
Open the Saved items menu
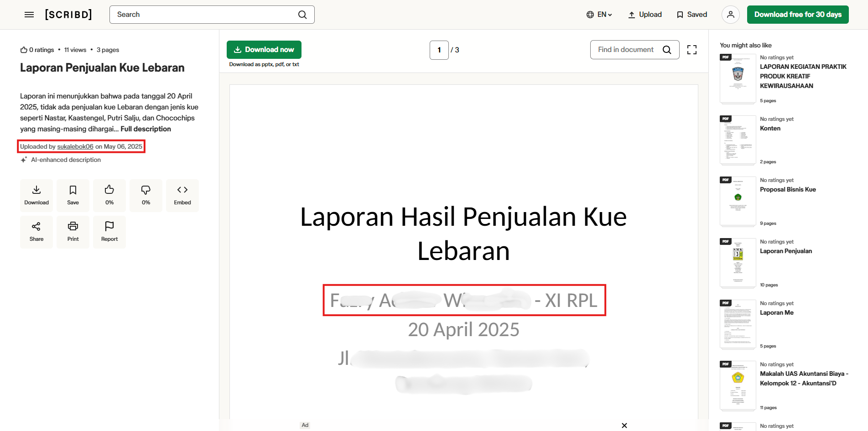[692, 15]
